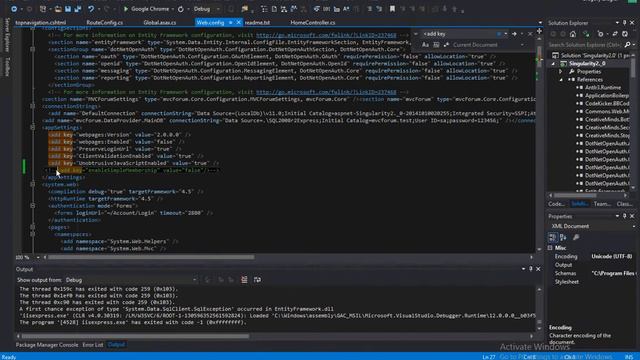This screenshot has width=640, height=360.
Task: Toggle Match Whole Word in find box
Action: tap(436, 45)
